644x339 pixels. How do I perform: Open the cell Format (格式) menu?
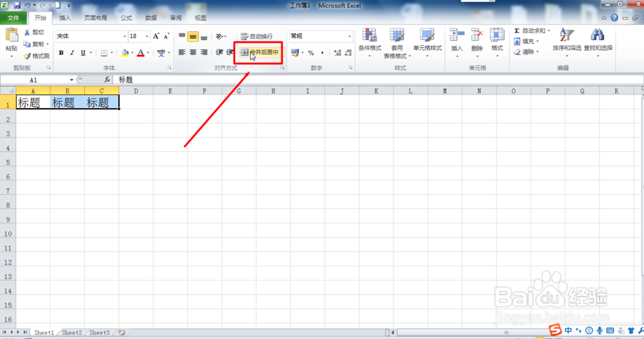[x=497, y=42]
